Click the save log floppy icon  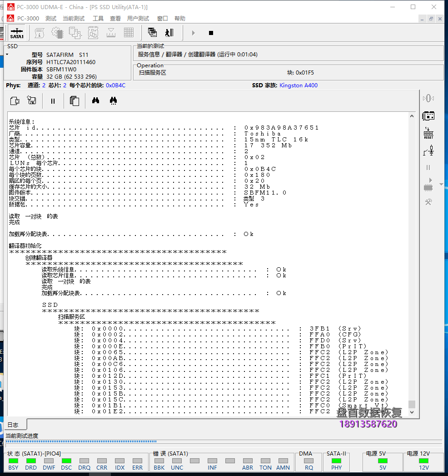[x=31, y=100]
